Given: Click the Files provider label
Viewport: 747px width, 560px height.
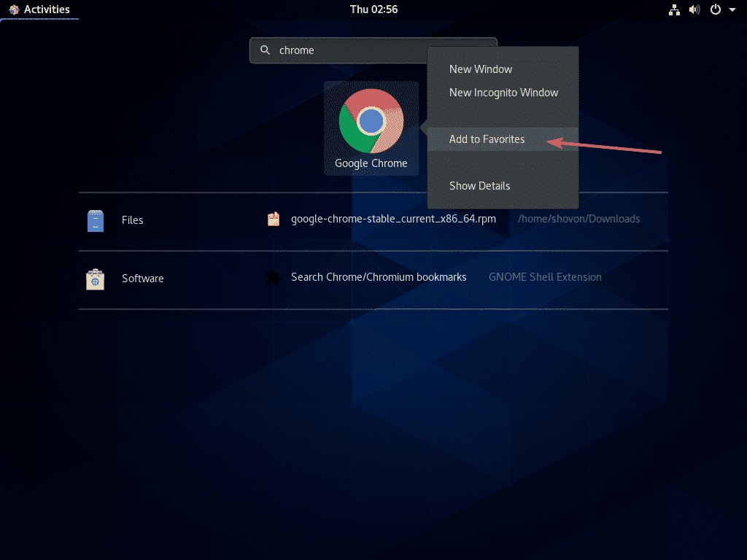Looking at the screenshot, I should coord(133,220).
